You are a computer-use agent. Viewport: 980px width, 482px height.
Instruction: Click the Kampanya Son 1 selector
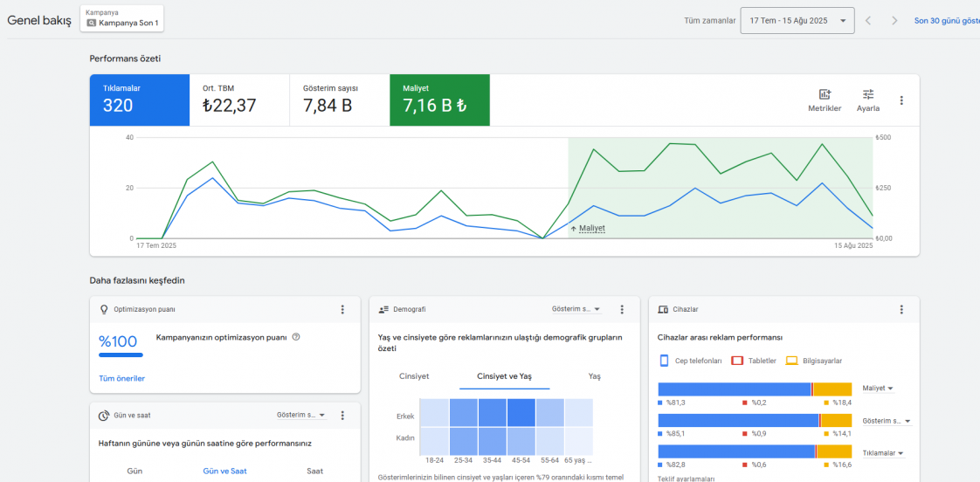122,19
